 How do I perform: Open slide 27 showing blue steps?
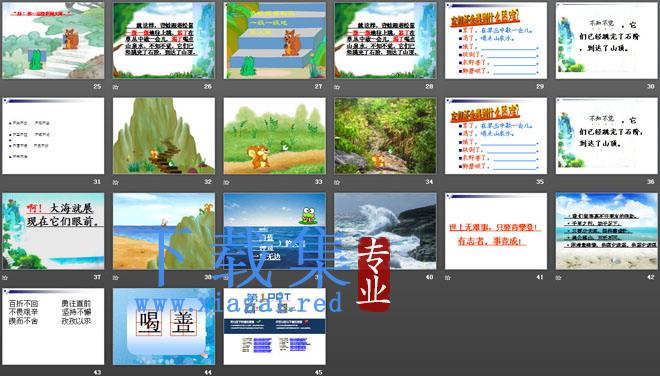point(274,40)
